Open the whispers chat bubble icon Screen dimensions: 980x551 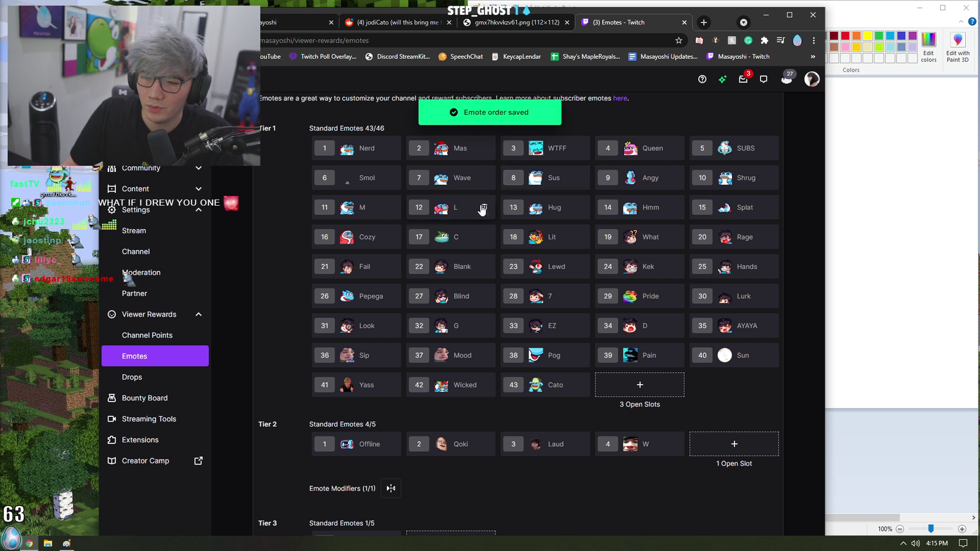pos(763,79)
